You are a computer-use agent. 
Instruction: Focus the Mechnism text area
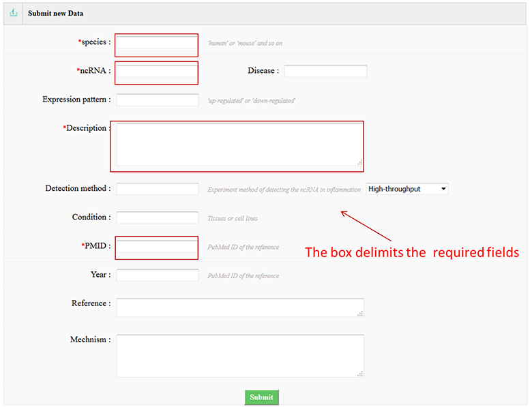click(x=239, y=355)
